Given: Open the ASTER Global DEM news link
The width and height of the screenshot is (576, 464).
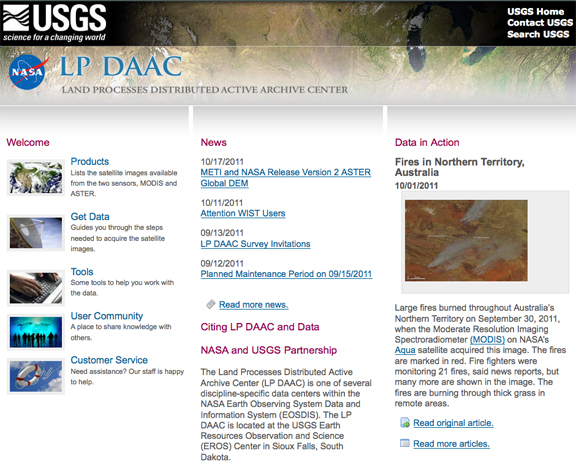Looking at the screenshot, I should point(285,178).
